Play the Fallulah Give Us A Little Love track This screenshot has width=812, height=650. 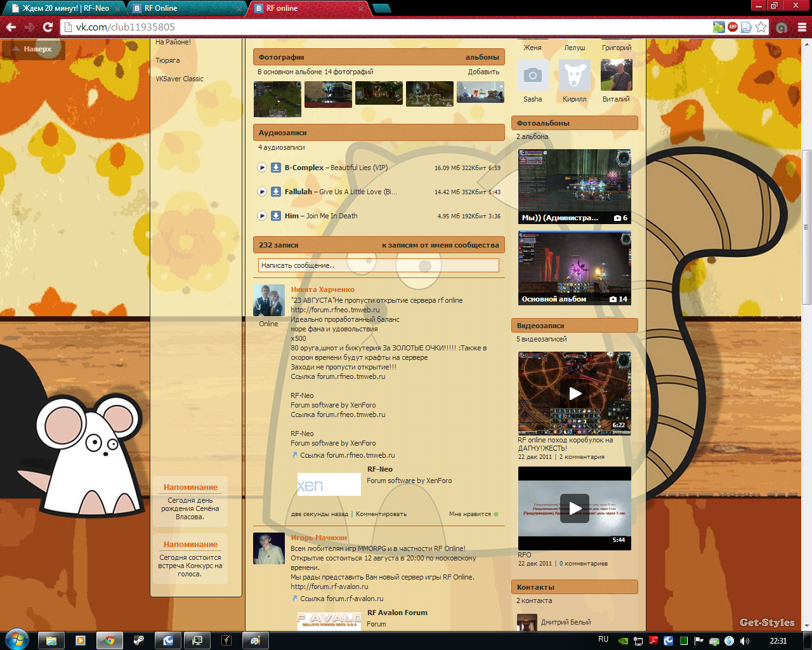pyautogui.click(x=262, y=192)
